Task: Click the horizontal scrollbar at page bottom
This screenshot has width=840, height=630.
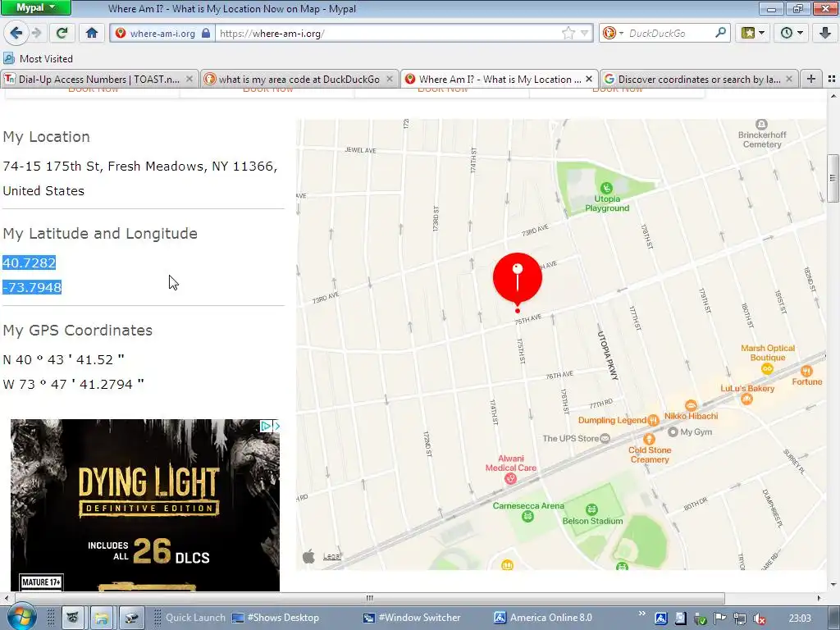Action: click(370, 598)
